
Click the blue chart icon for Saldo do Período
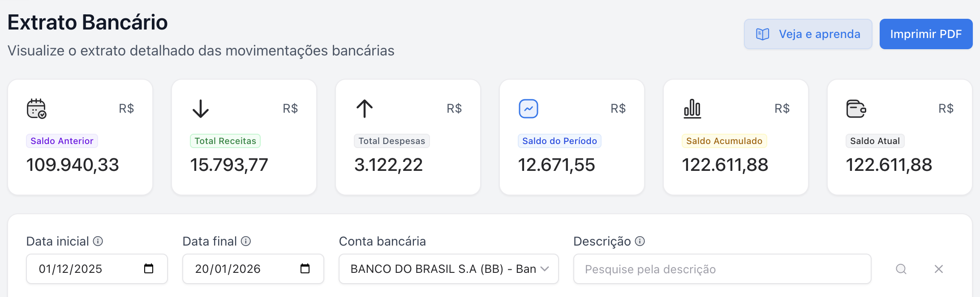[529, 109]
